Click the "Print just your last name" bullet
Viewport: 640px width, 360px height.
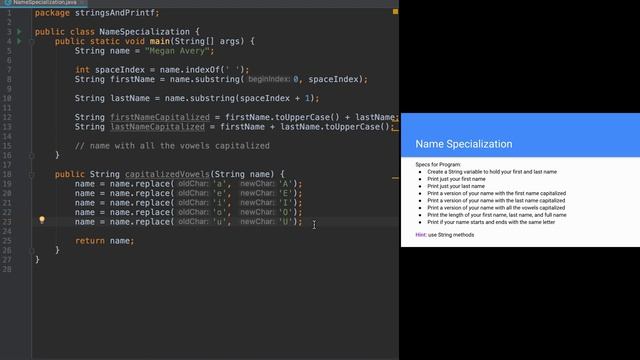456,186
